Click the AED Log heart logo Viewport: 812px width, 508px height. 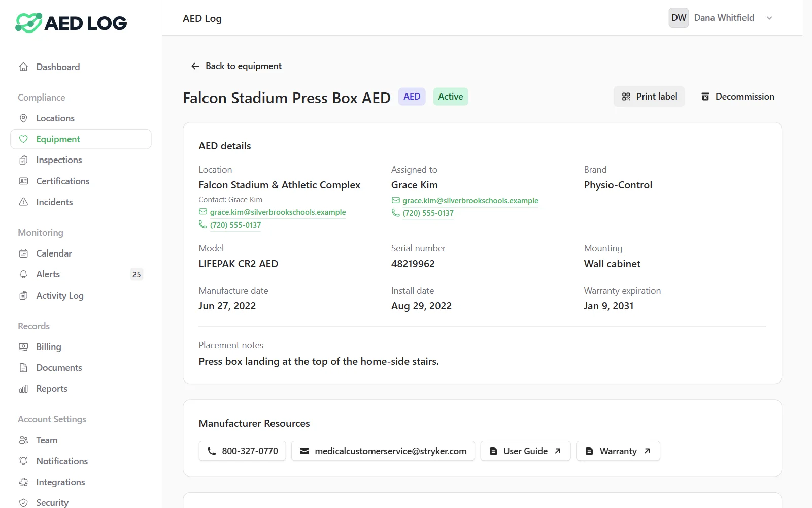point(28,23)
